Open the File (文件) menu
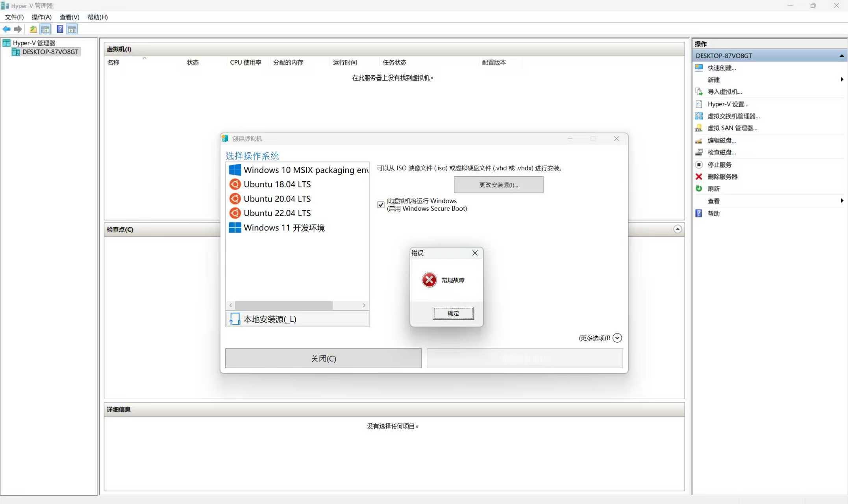This screenshot has height=504, width=848. 14,17
